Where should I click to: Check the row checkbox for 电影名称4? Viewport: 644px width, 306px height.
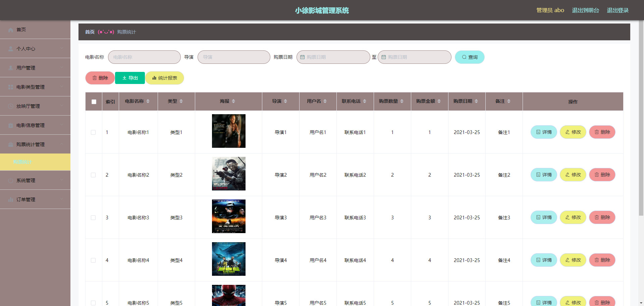point(93,260)
